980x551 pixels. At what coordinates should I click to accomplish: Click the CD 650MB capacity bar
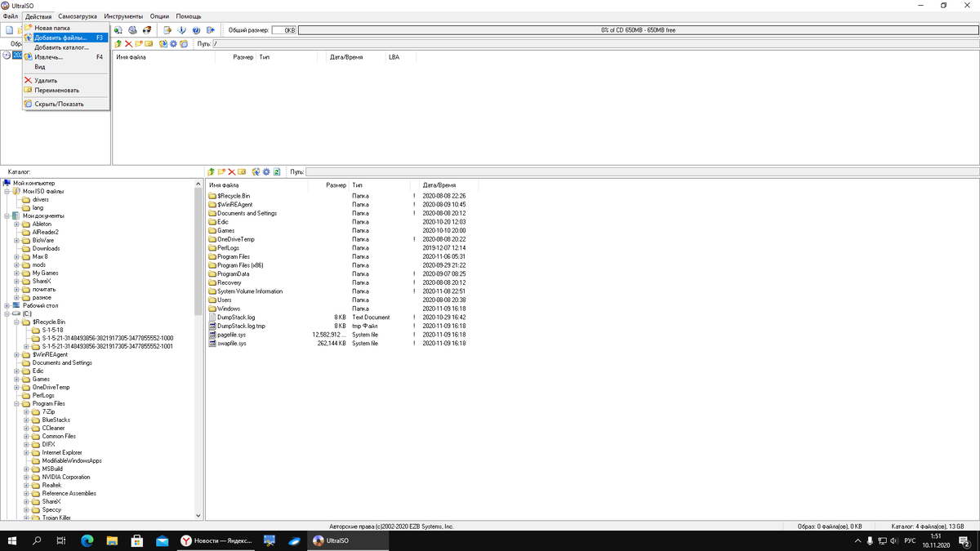pos(637,30)
